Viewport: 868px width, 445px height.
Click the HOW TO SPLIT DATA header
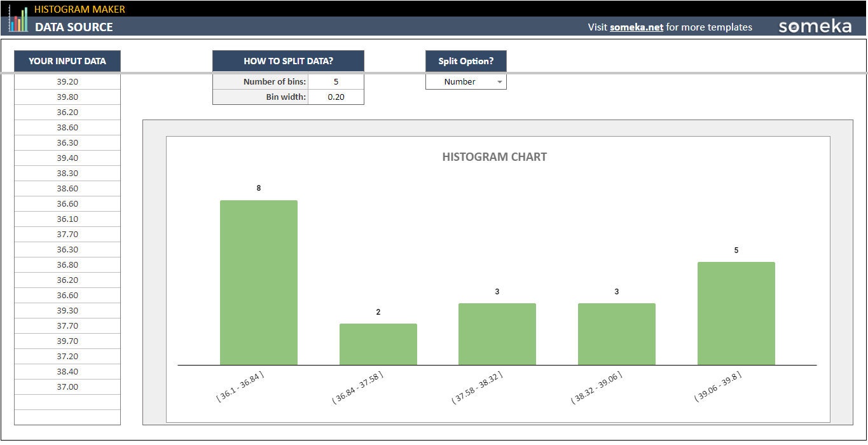(288, 61)
